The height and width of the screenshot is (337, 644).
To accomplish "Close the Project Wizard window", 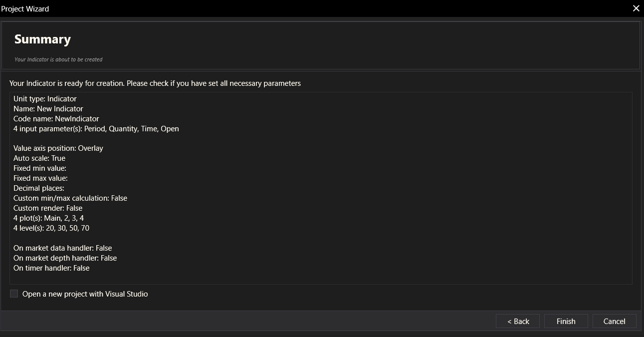I will click(x=636, y=8).
